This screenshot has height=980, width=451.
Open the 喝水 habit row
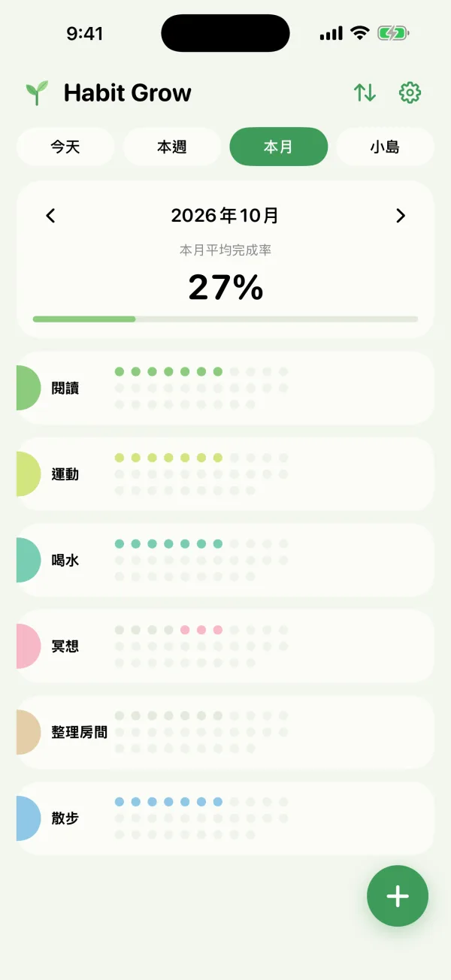[225, 560]
